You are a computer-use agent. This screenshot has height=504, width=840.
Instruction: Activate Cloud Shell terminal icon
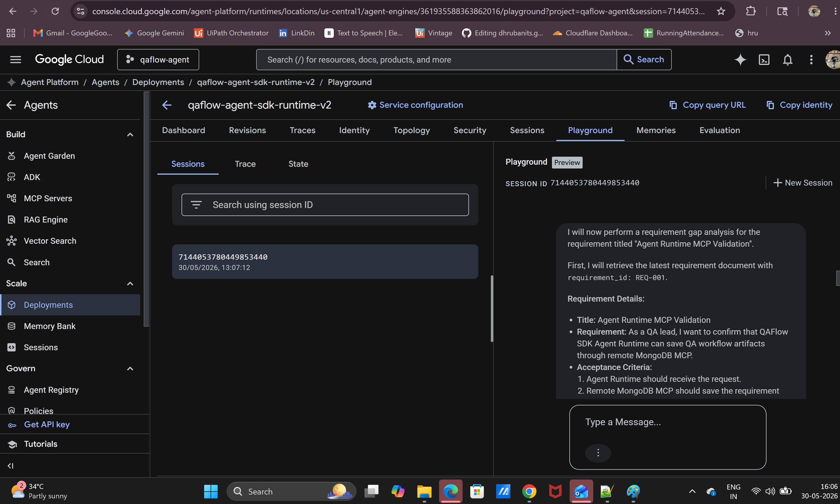[x=764, y=59]
